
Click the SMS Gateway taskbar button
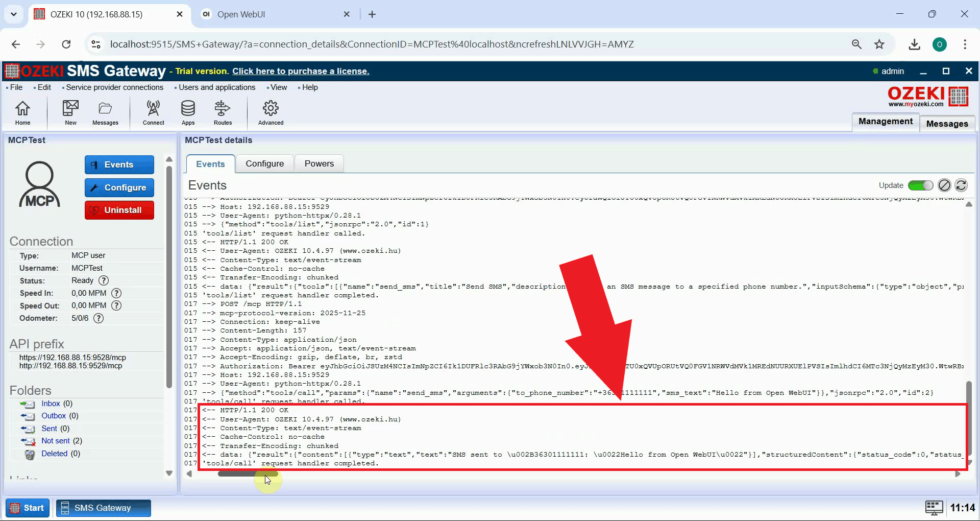point(103,508)
